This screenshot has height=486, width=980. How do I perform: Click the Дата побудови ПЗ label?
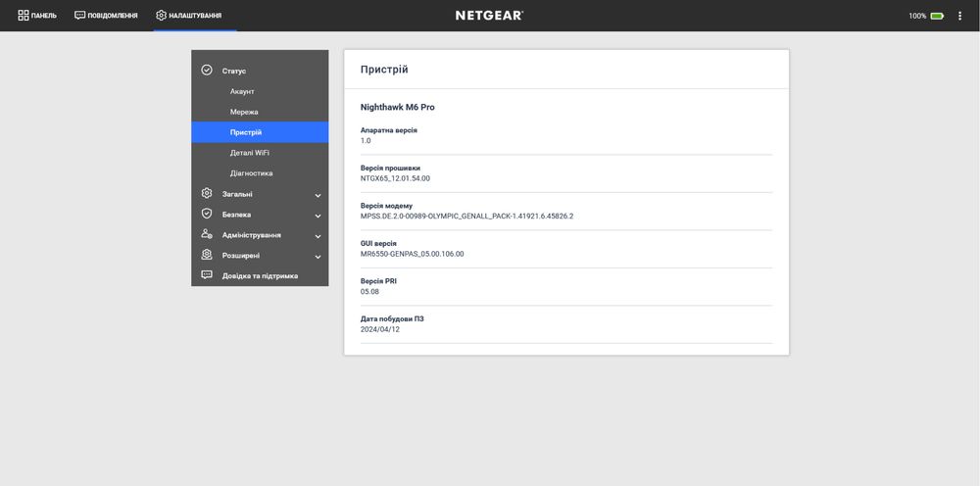tap(392, 318)
